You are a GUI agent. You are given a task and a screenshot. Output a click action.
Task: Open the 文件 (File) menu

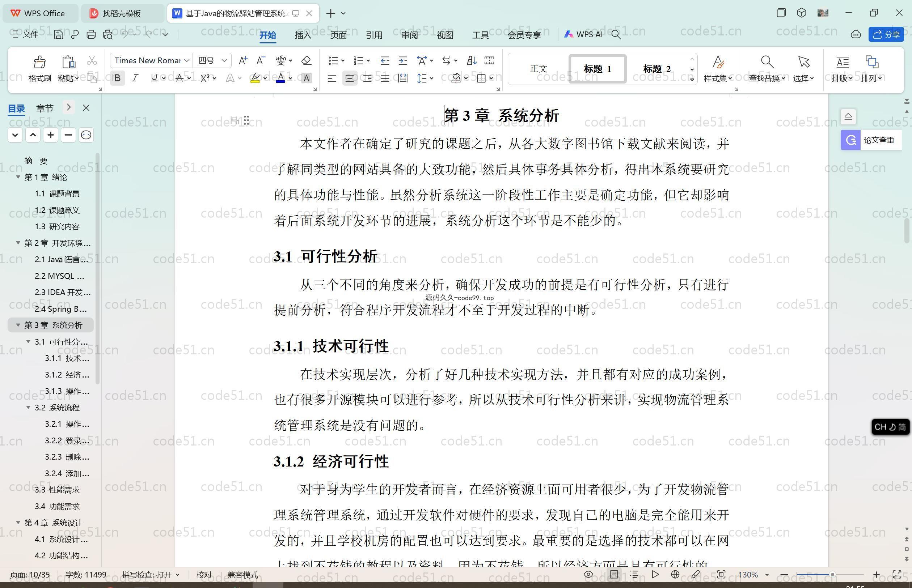(25, 34)
